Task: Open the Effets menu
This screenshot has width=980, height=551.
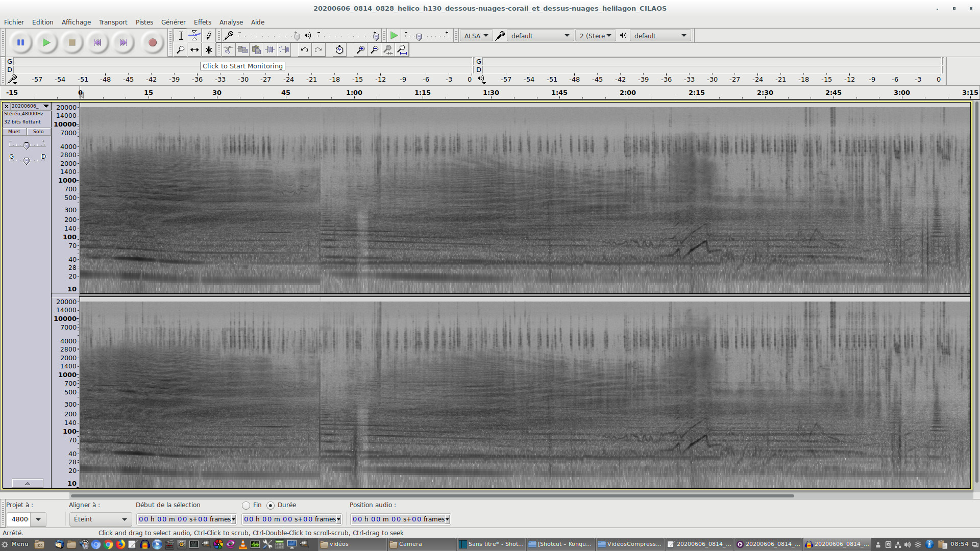Action: point(202,22)
